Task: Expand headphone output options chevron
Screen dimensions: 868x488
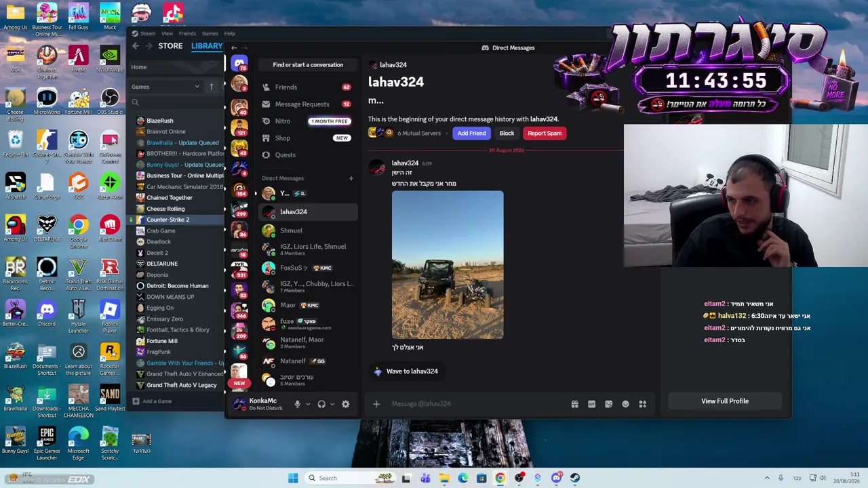Action: point(332,404)
